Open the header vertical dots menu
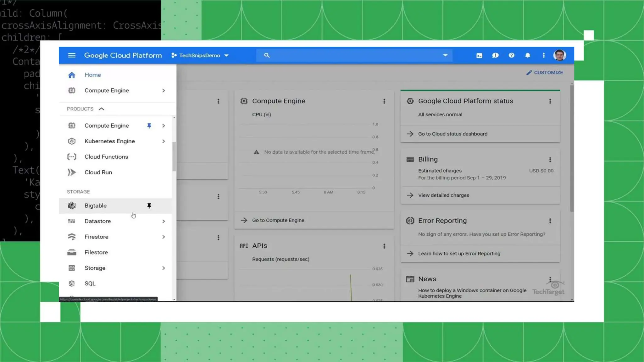The height and width of the screenshot is (362, 644). (543, 55)
